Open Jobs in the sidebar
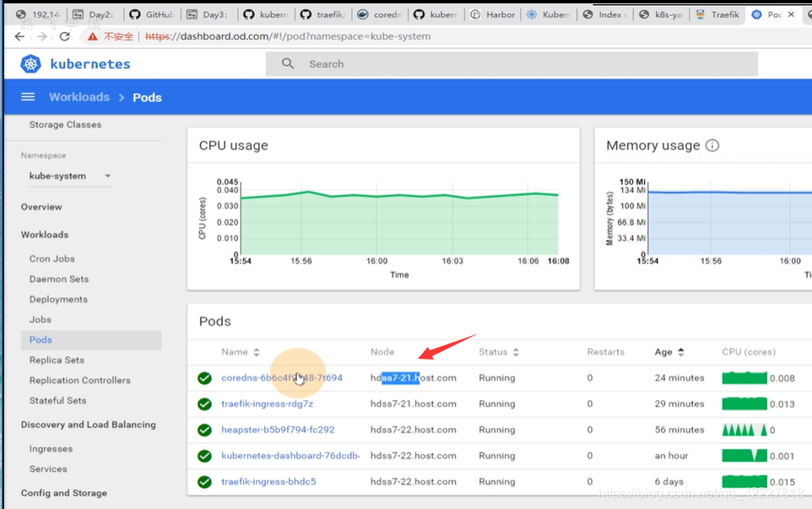812x509 pixels. [41, 319]
